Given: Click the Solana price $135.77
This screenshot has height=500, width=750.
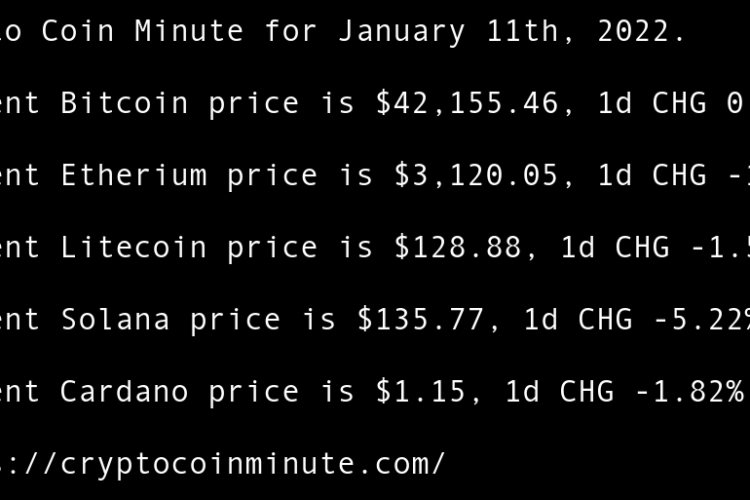Looking at the screenshot, I should 420,319.
